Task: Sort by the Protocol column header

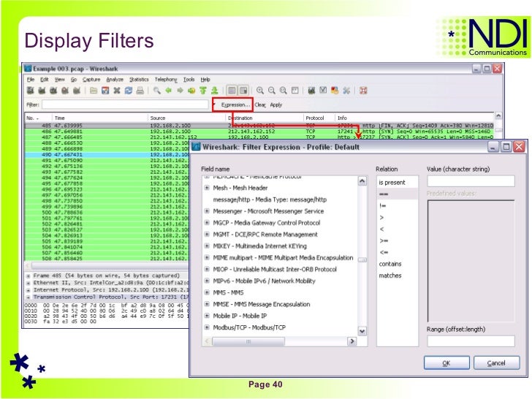Action: (314, 118)
